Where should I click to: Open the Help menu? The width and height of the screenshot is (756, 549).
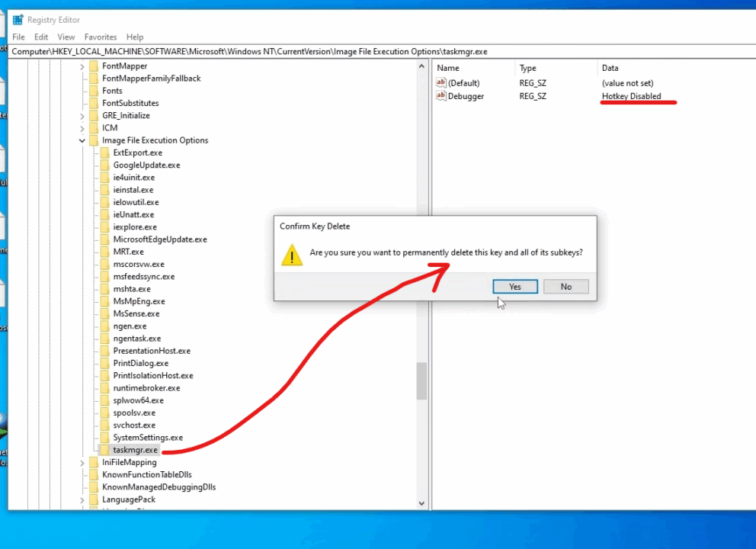click(x=135, y=37)
